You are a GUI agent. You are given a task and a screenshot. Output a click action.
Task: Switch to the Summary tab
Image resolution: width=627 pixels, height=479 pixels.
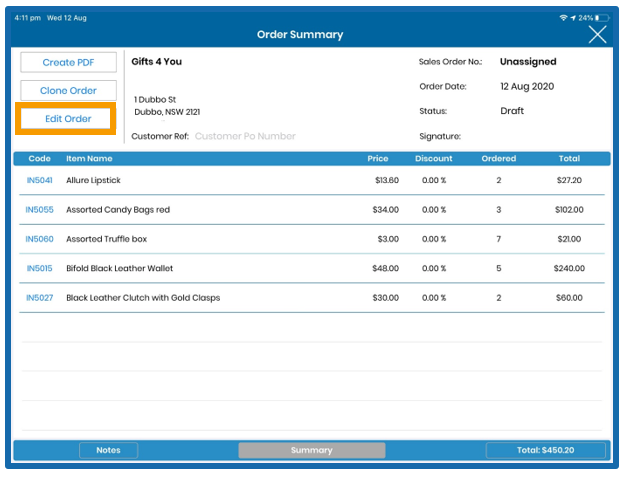[x=312, y=450]
